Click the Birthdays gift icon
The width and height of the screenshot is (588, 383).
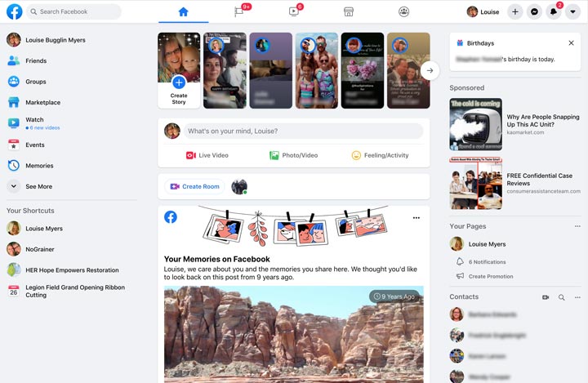click(460, 43)
